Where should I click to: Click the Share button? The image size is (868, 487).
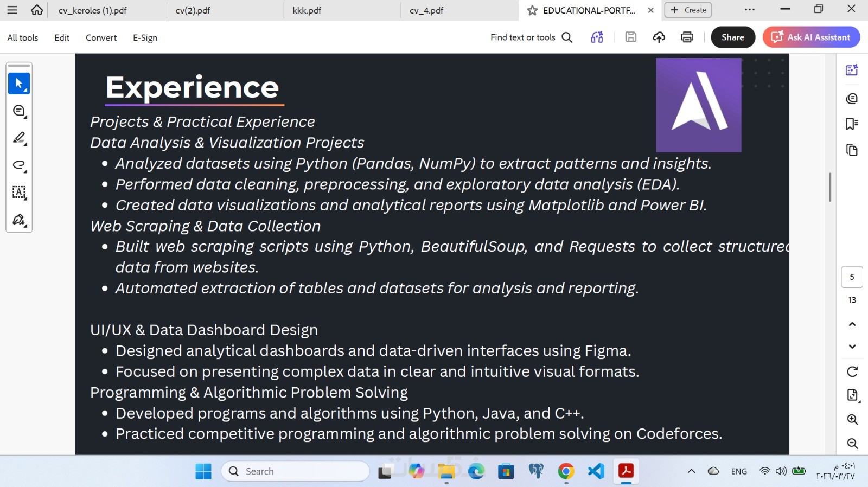732,37
